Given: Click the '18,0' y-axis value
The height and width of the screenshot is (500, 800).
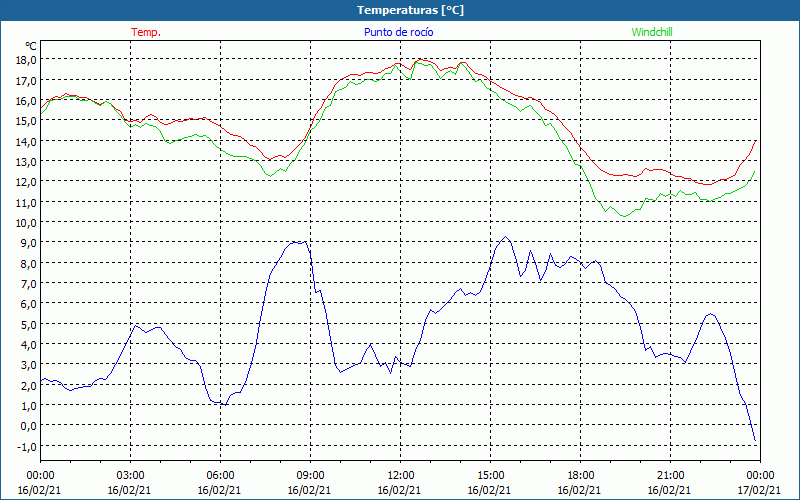Looking at the screenshot, I should point(28,60).
